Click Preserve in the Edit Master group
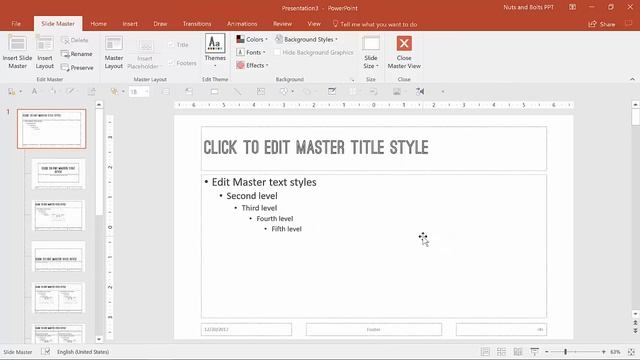Screen dimensions: 640x360 coord(77,67)
